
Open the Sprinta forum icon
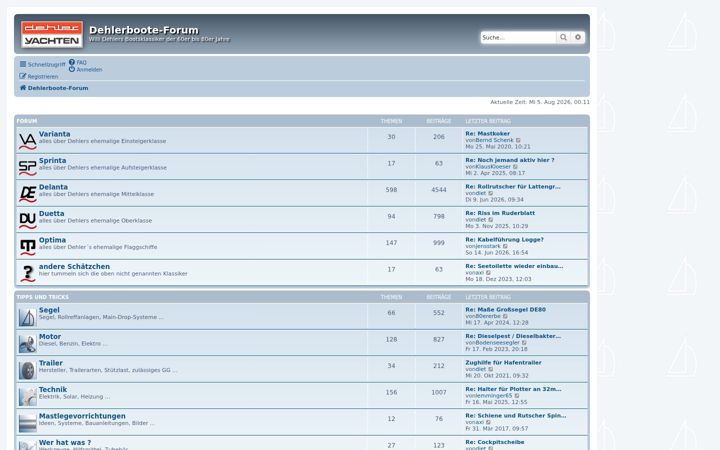[28, 167]
